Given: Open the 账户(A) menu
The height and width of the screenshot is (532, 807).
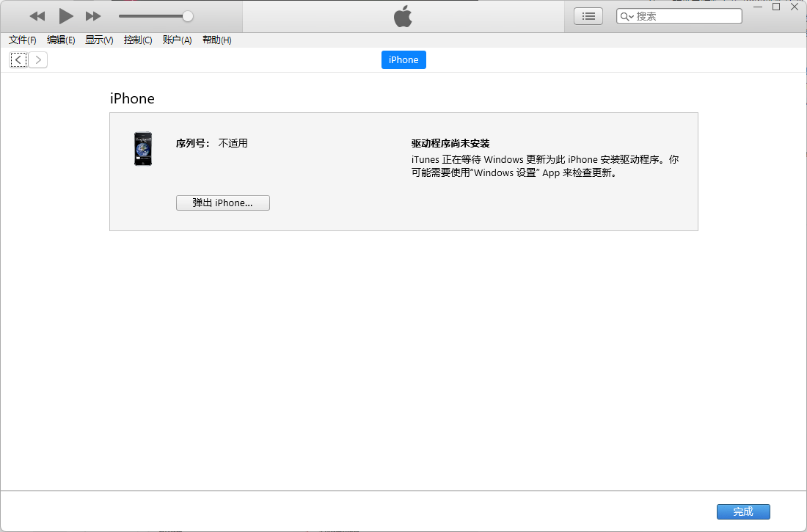Looking at the screenshot, I should click(x=177, y=40).
